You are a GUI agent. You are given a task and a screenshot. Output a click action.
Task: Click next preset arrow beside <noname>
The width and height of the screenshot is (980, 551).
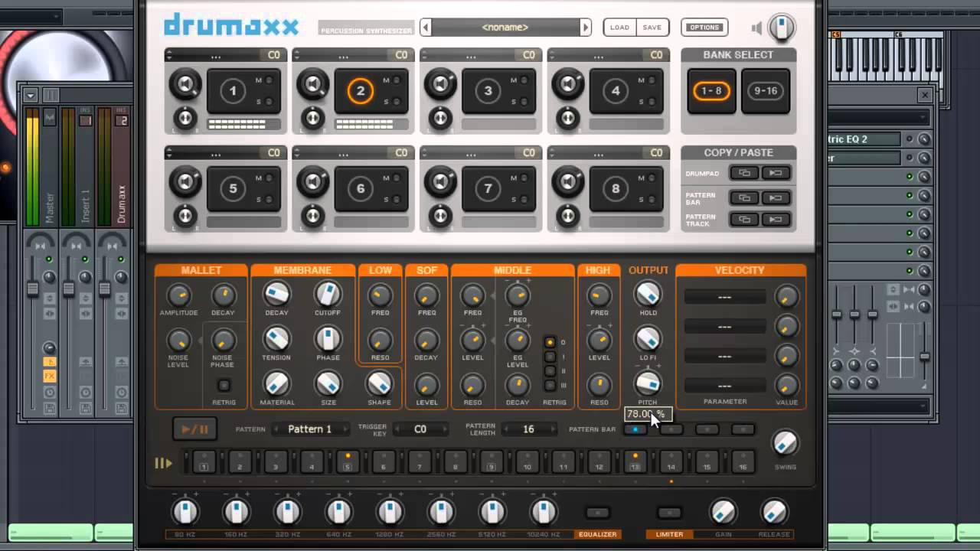pyautogui.click(x=586, y=28)
